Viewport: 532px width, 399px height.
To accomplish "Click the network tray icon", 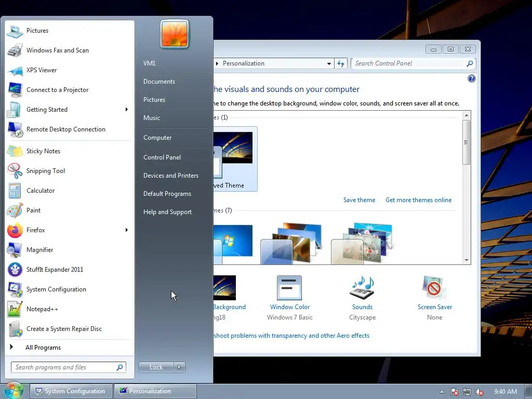I will (x=467, y=392).
